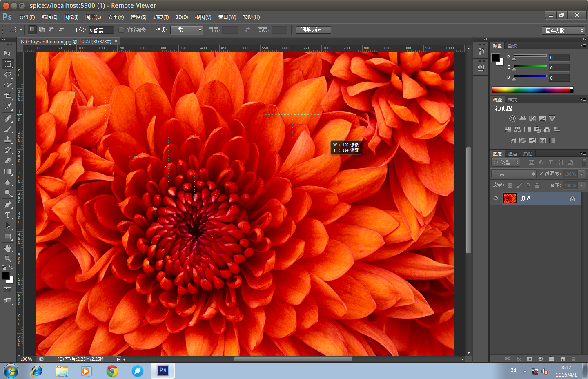Hide the Background layer with eye icon
Screen dimensions: 588x379
(496, 198)
